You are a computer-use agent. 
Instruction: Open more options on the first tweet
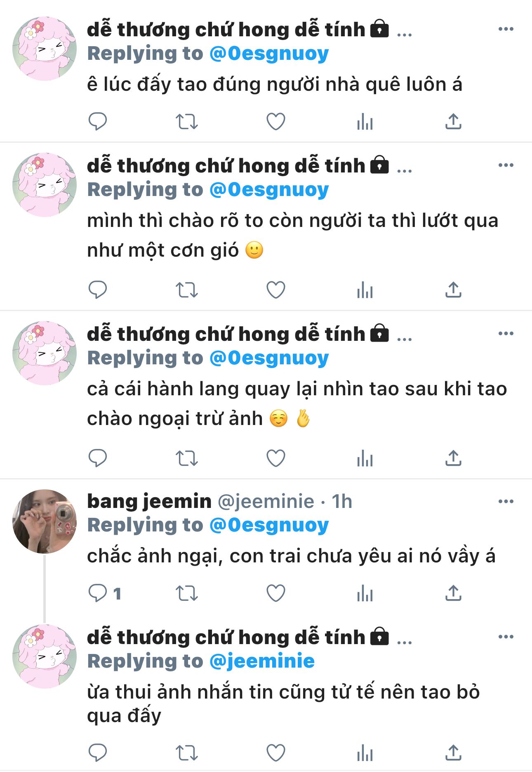point(506,29)
